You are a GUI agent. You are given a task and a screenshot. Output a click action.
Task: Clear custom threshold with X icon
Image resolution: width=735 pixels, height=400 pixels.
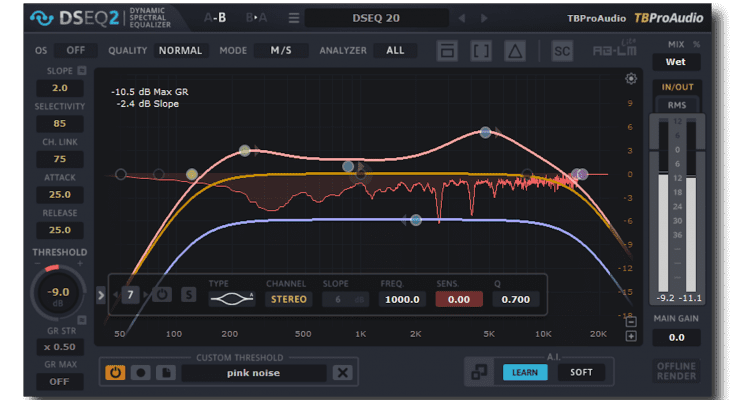[x=343, y=373]
